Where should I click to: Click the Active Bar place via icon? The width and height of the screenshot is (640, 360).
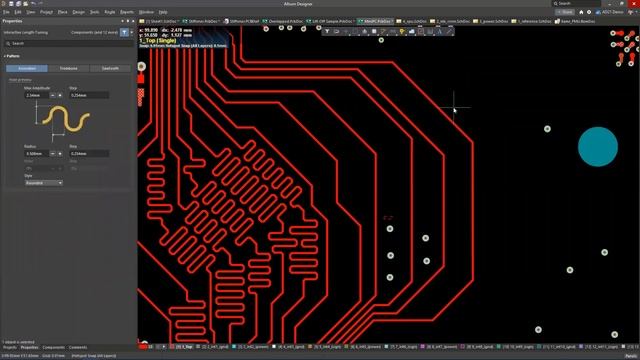click(402, 31)
